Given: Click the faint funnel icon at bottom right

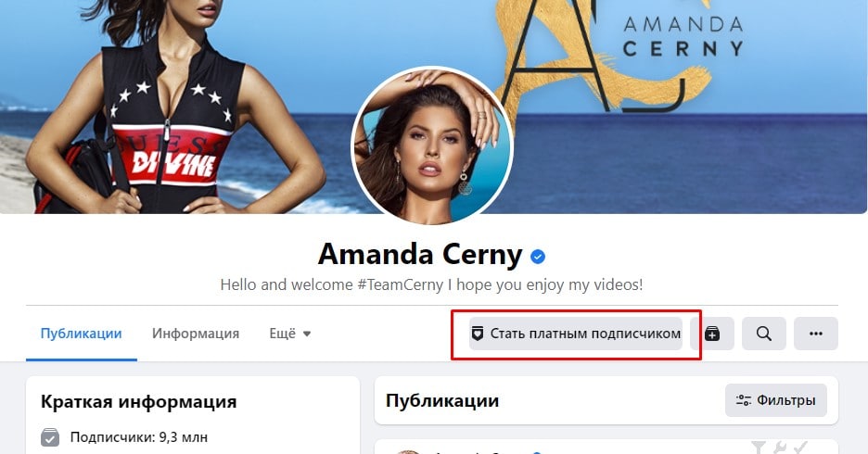Looking at the screenshot, I should (x=759, y=447).
